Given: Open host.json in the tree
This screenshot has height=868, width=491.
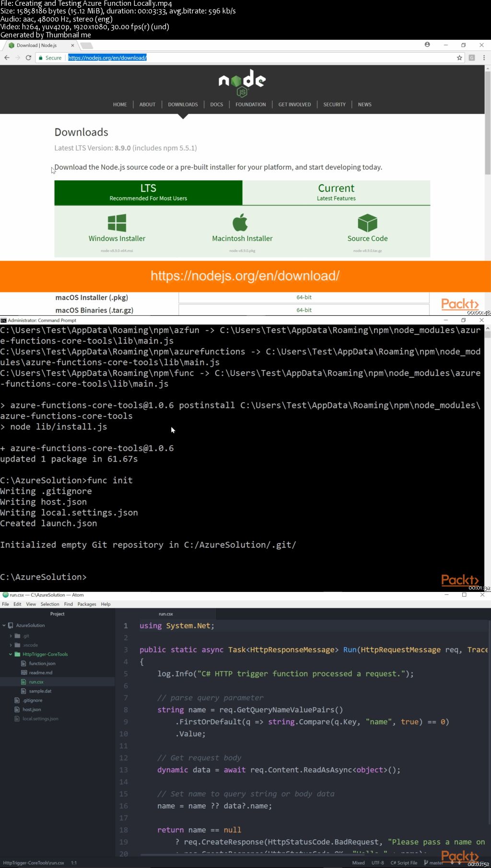Looking at the screenshot, I should (x=32, y=709).
